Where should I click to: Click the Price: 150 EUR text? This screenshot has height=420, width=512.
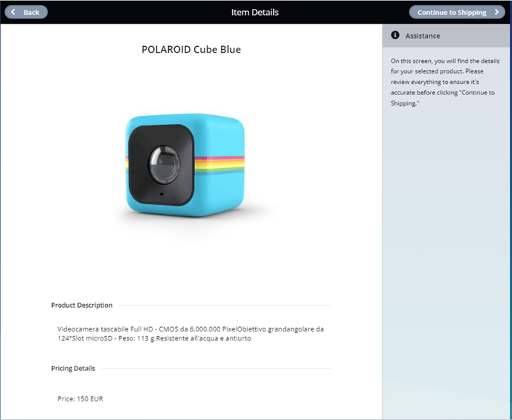(80, 398)
